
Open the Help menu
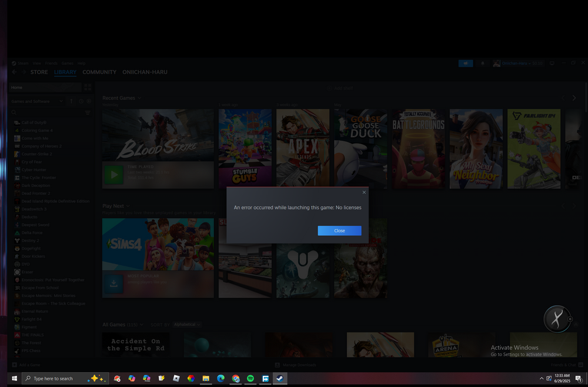click(x=81, y=64)
